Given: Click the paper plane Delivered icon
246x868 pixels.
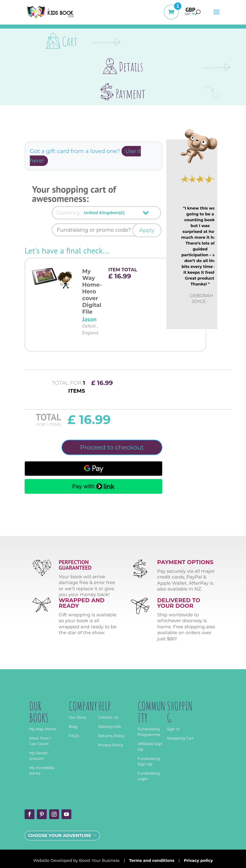Looking at the screenshot, I should coord(140,605).
